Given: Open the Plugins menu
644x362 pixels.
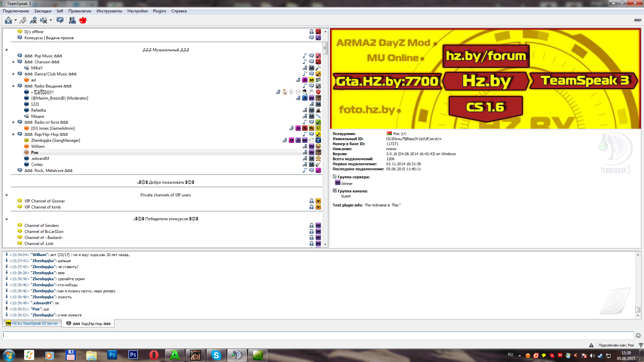Looking at the screenshot, I should 159,11.
